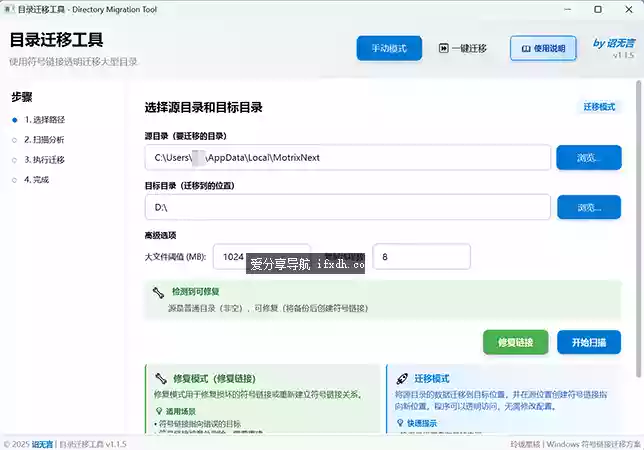This screenshot has width=644, height=450.
Task: Click the footer text Windows 符号链接迁移方案
Action: click(593, 444)
